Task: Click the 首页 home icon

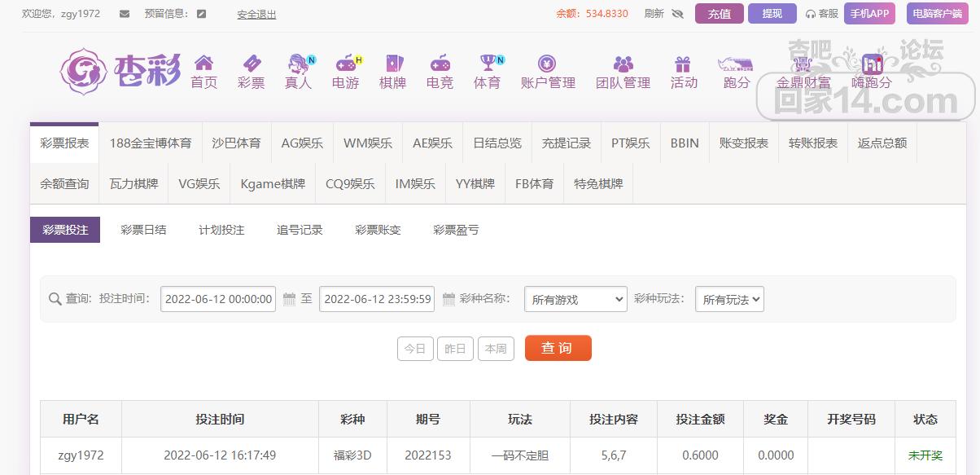Action: (x=203, y=64)
